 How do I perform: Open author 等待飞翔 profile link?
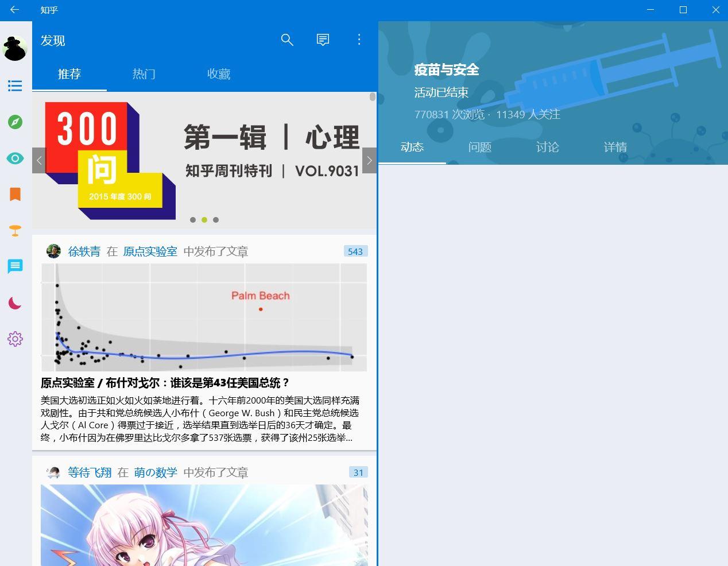[x=90, y=472]
